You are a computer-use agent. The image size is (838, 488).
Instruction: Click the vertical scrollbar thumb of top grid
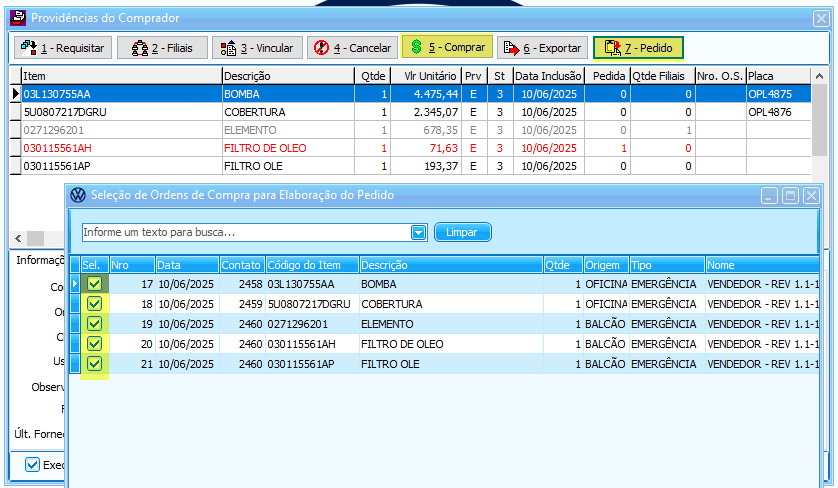[819, 120]
